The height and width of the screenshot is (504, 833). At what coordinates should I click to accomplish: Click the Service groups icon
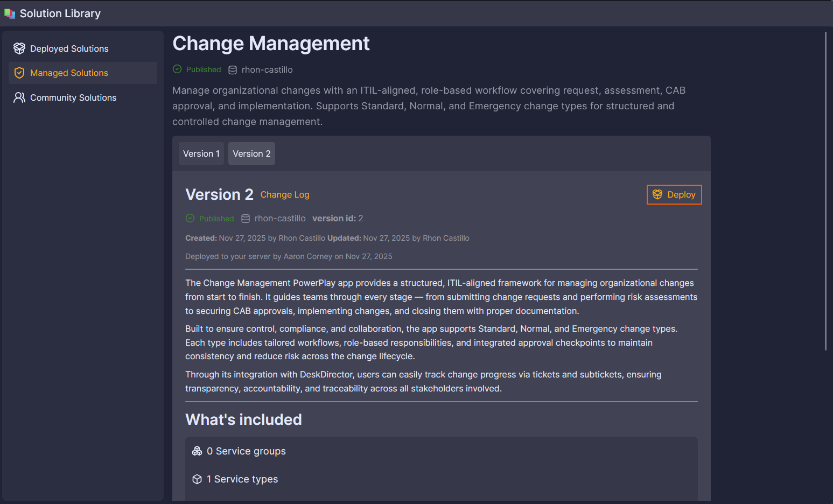(x=197, y=451)
